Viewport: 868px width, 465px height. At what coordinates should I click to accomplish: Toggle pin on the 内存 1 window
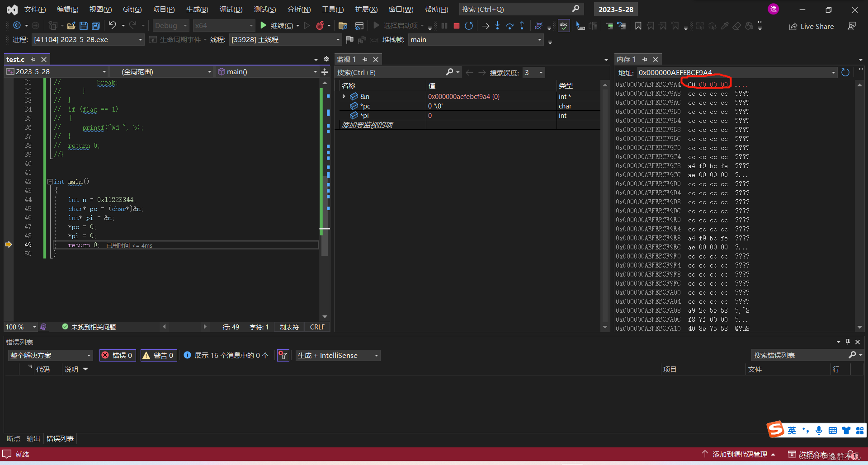click(645, 59)
